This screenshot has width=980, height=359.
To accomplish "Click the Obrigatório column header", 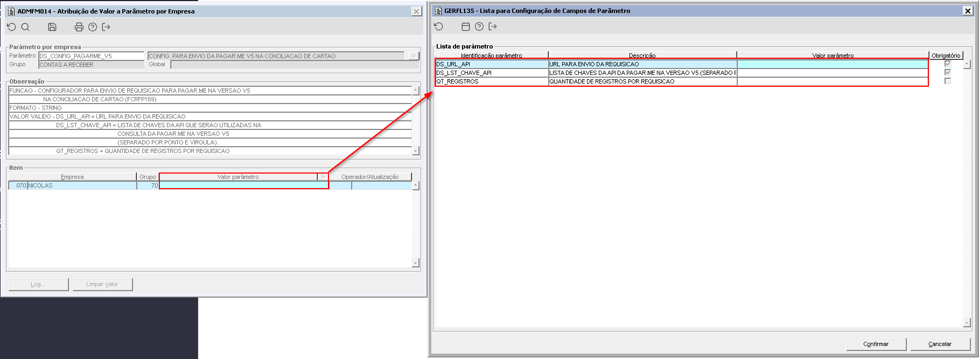I will pos(946,56).
